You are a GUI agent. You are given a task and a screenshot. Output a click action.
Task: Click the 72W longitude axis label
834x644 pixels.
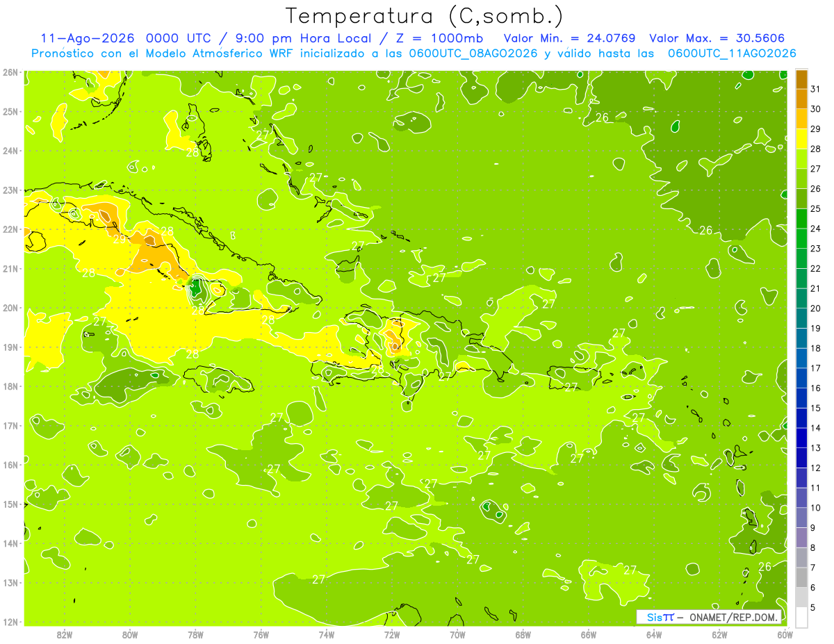point(392,634)
